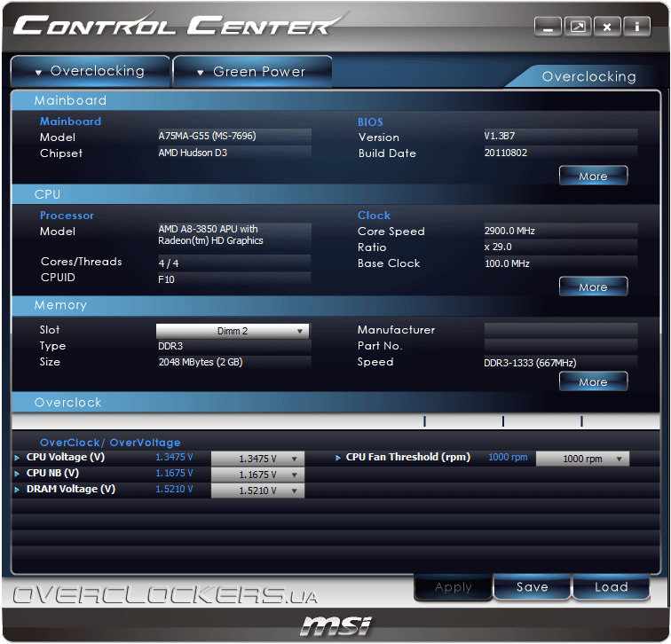The width and height of the screenshot is (671, 644).
Task: Open the CPU Fan Threshold 1000 rpm dropdown
Action: (x=582, y=459)
